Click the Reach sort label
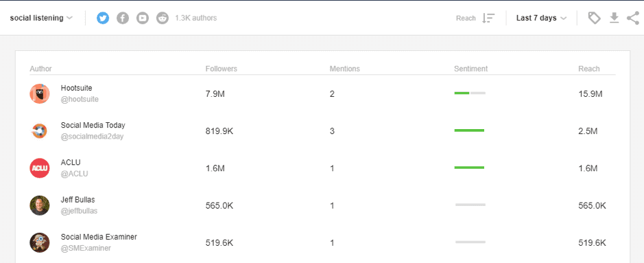 (466, 18)
